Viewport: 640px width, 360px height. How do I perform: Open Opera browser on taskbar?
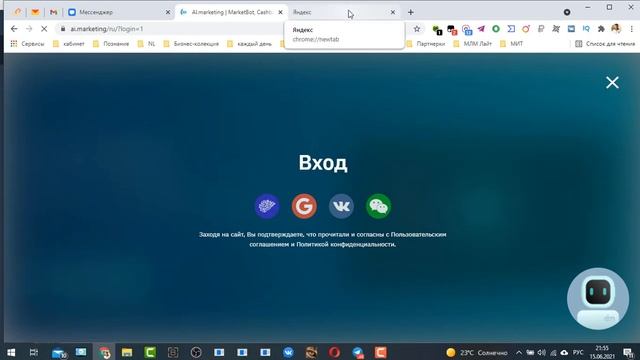[x=334, y=352]
